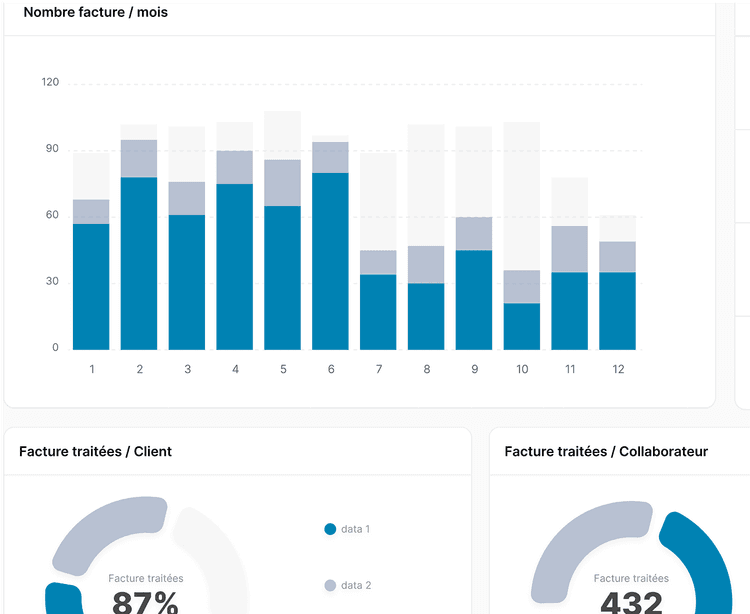Screen dimensions: 750x614
Task: Click the x-axis label 10
Action: (522, 369)
